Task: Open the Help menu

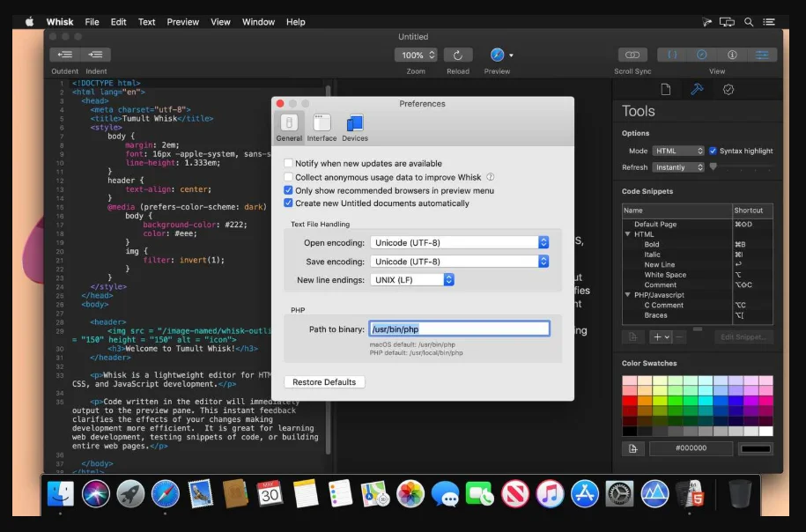Action: pos(296,22)
